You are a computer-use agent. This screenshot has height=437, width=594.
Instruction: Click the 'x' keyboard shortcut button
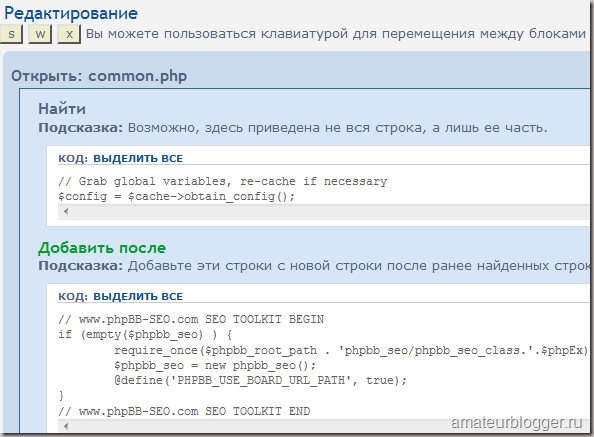point(69,34)
